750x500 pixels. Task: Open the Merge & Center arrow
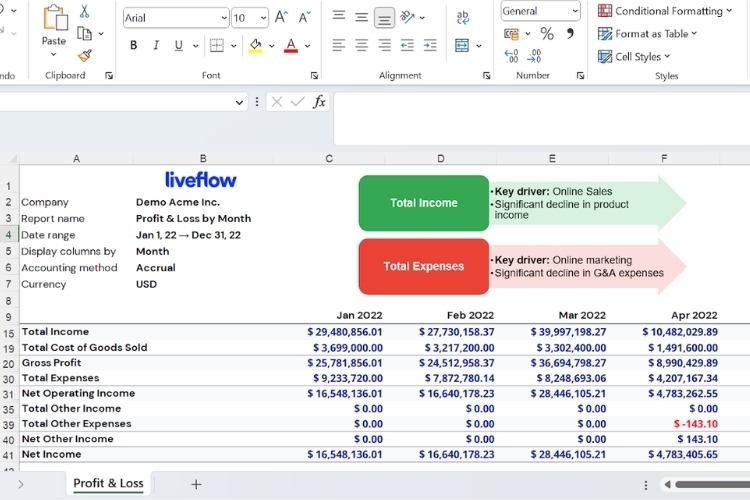tap(479, 46)
